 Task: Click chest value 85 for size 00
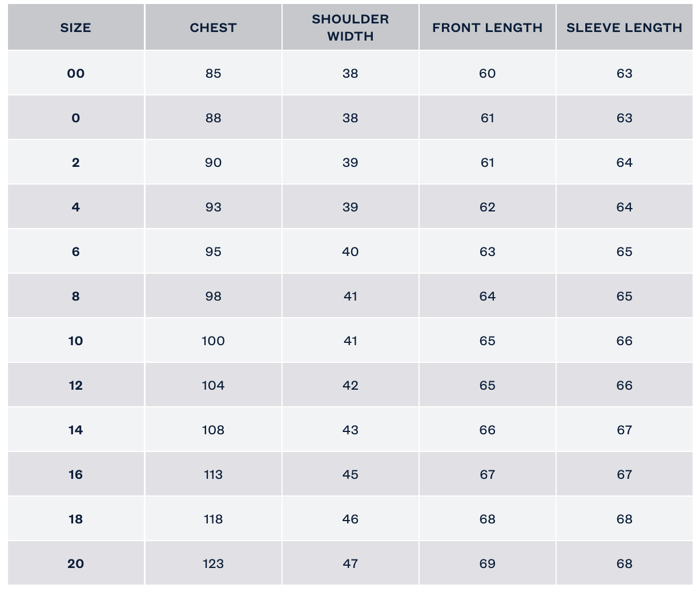(x=213, y=73)
